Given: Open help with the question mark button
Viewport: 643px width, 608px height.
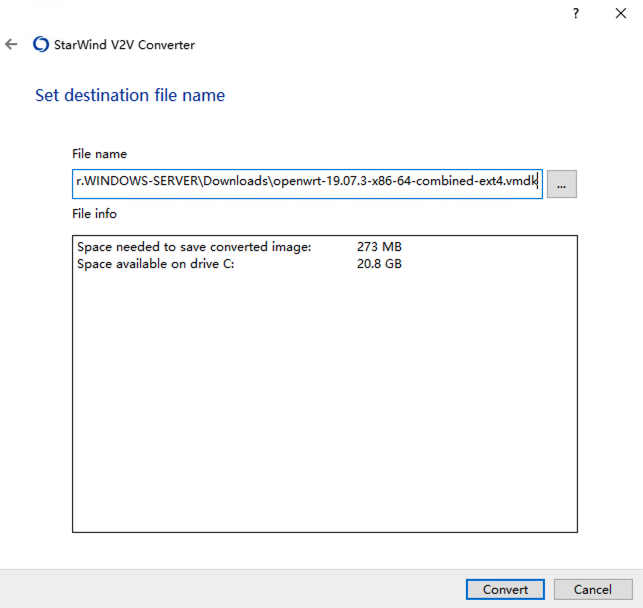Looking at the screenshot, I should point(576,14).
